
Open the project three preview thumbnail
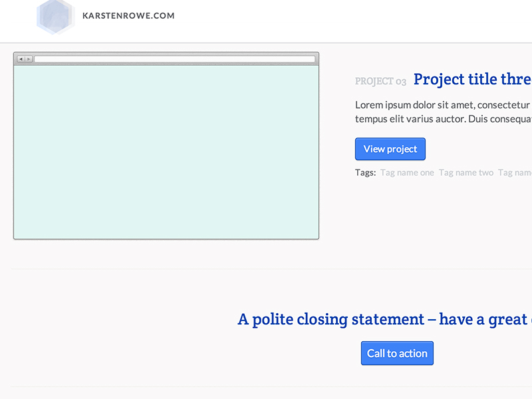166,152
